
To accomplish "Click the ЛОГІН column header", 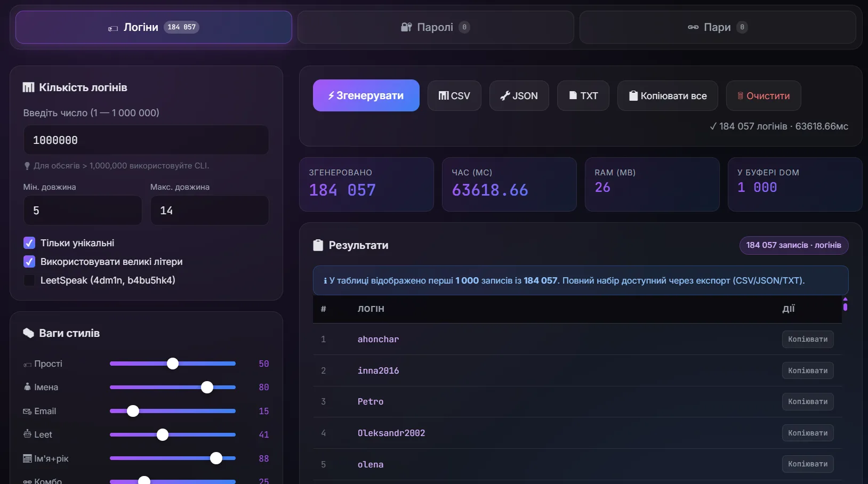I will point(371,309).
